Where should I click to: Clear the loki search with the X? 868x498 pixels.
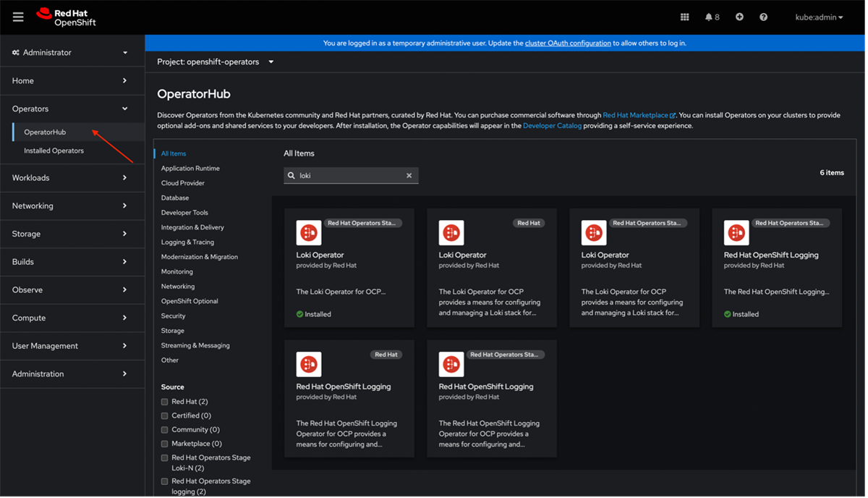pos(409,175)
